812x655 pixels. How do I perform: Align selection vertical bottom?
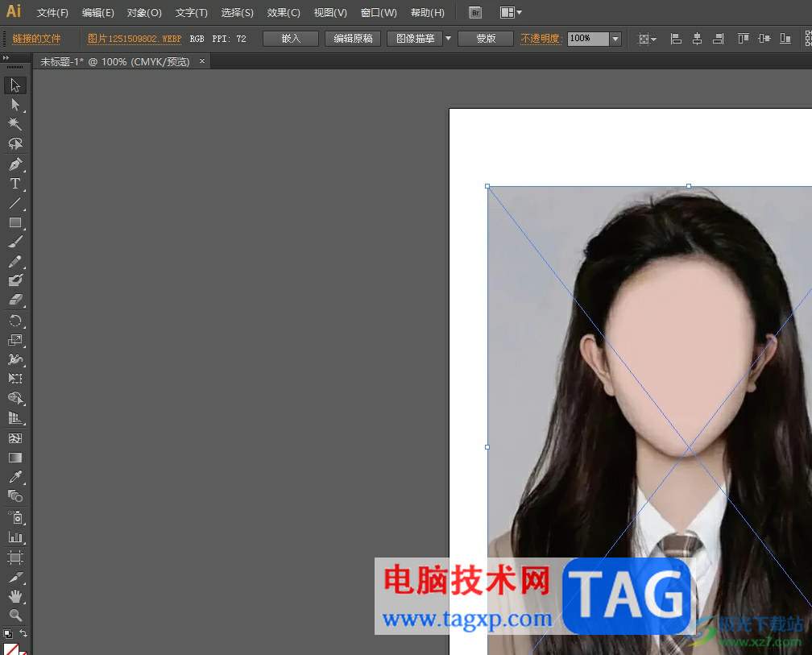pyautogui.click(x=785, y=39)
